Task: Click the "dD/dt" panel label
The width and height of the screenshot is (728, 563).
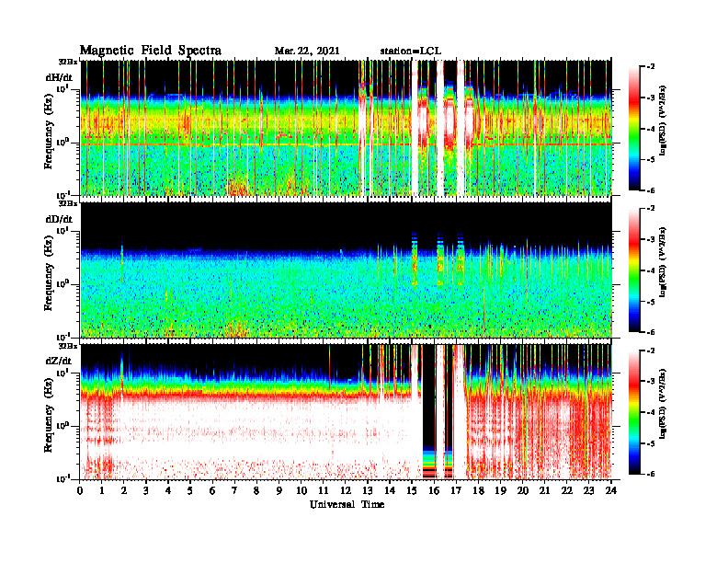Action: click(x=59, y=219)
